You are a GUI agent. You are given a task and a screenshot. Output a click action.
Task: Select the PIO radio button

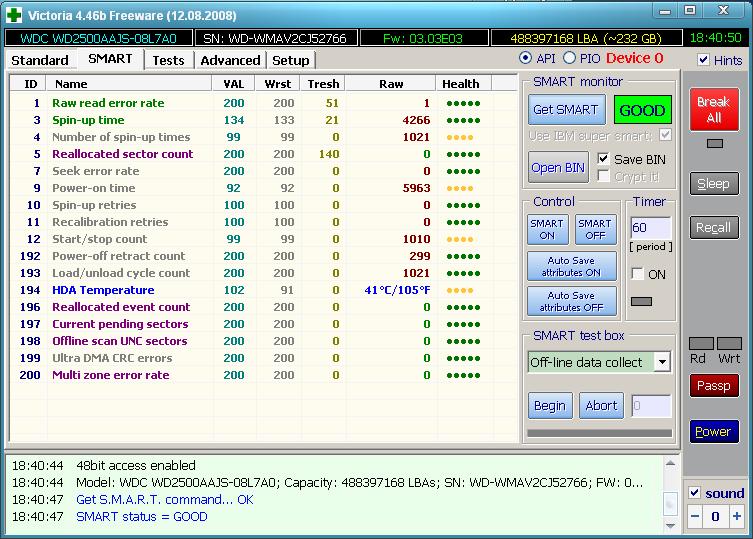[569, 58]
